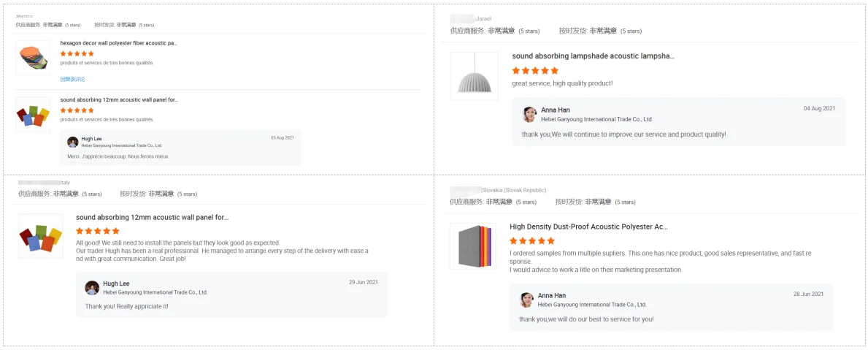Click the orange stars in the Italy review

[x=99, y=231]
